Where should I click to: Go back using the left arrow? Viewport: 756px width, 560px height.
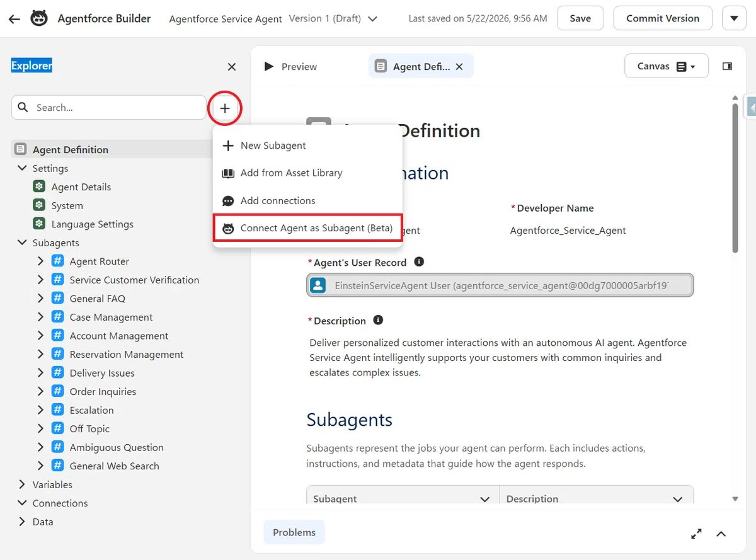point(14,19)
